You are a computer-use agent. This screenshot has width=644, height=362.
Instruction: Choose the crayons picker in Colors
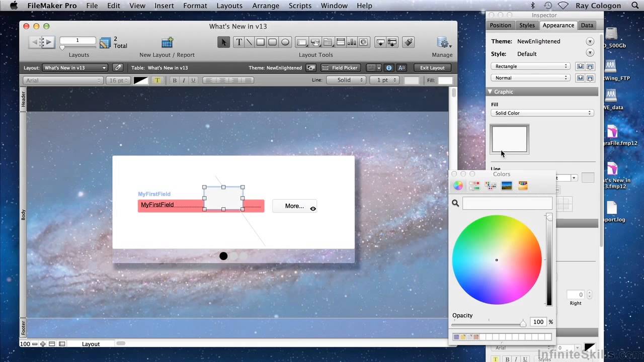[x=523, y=186]
